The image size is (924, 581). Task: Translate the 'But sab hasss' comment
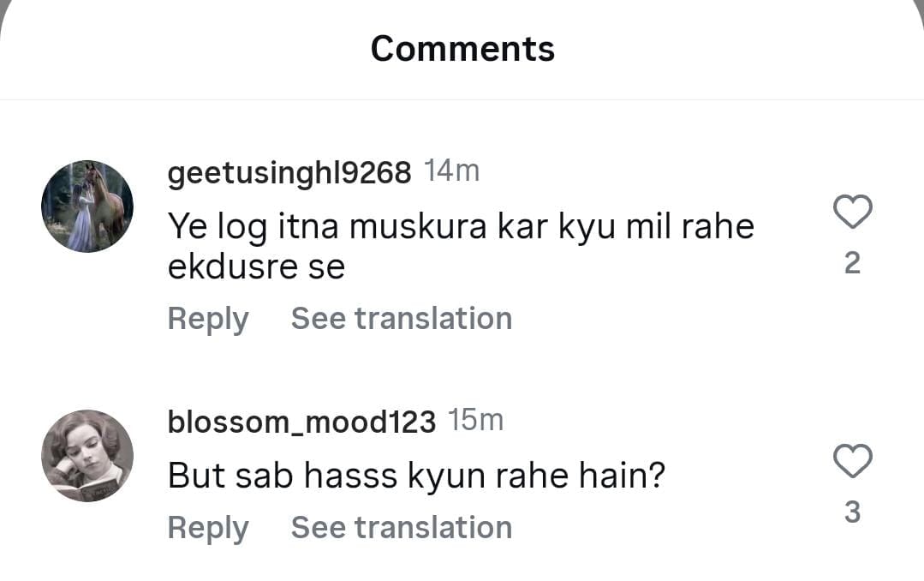401,528
